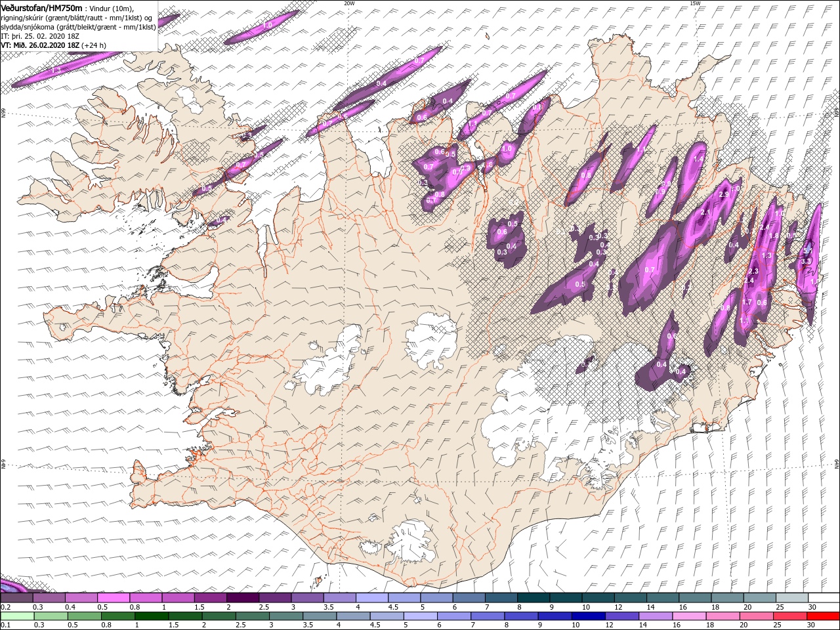Screen dimensions: 840x630
Task: Click the white 30 swatch in top legend
Action: click(x=824, y=597)
